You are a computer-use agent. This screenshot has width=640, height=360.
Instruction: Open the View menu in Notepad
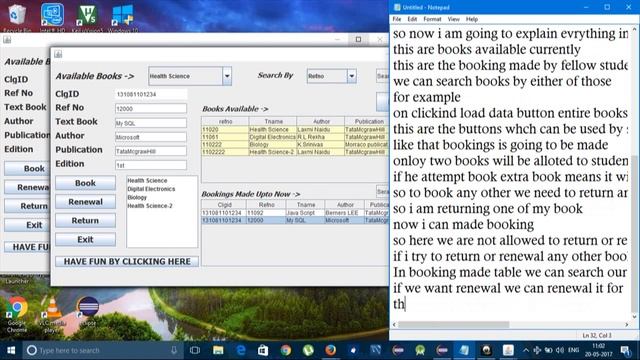453,19
